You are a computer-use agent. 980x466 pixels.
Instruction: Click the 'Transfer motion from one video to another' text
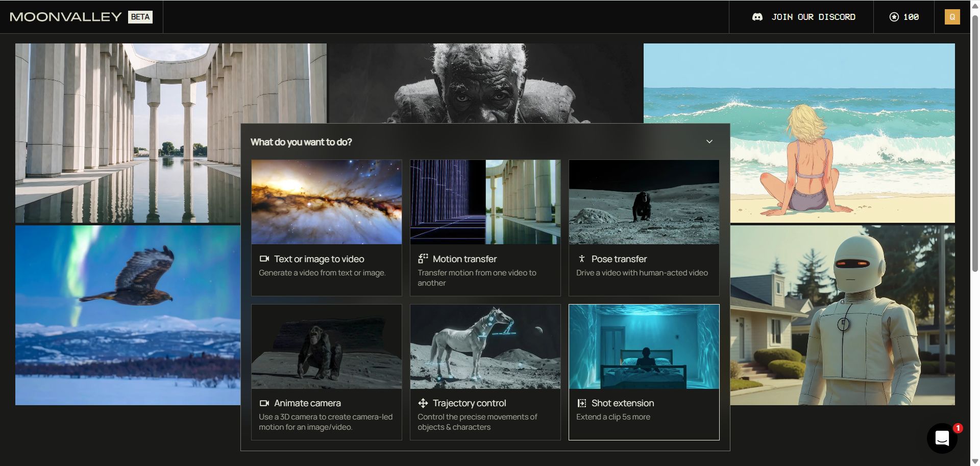click(x=477, y=278)
